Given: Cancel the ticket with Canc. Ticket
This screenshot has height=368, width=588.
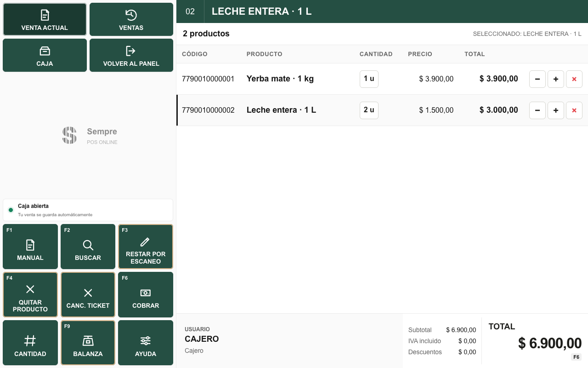Looking at the screenshot, I should pyautogui.click(x=88, y=294).
